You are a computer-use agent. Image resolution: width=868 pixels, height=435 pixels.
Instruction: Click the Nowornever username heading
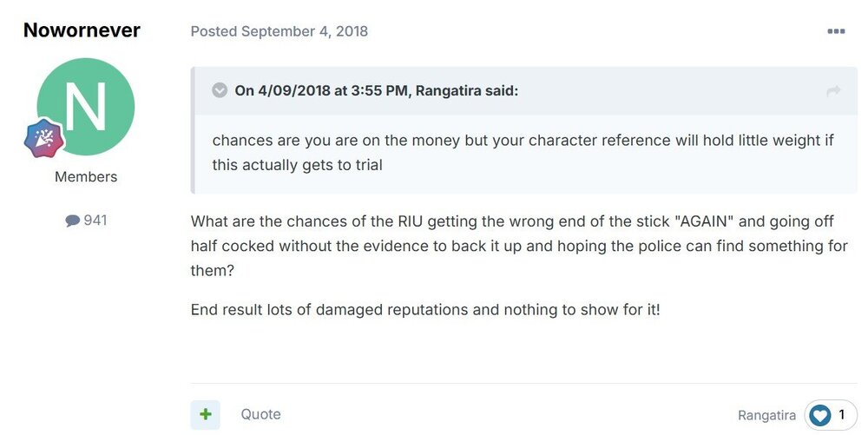click(x=82, y=30)
